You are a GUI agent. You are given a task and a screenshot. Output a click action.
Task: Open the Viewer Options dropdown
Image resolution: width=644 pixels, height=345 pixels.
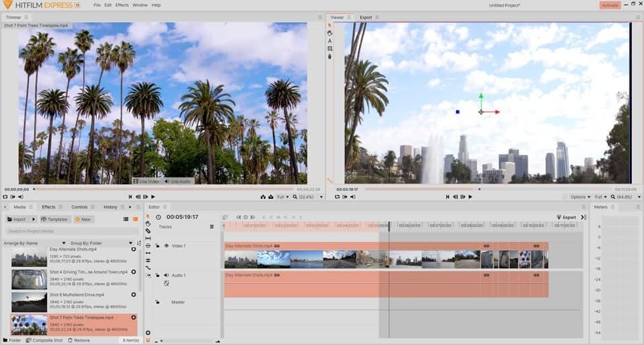click(x=580, y=197)
